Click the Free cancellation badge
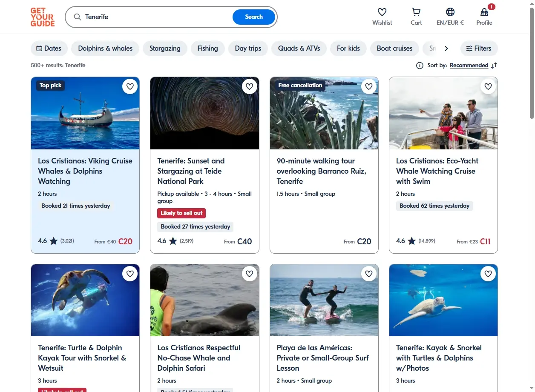The image size is (535, 392). 300,86
